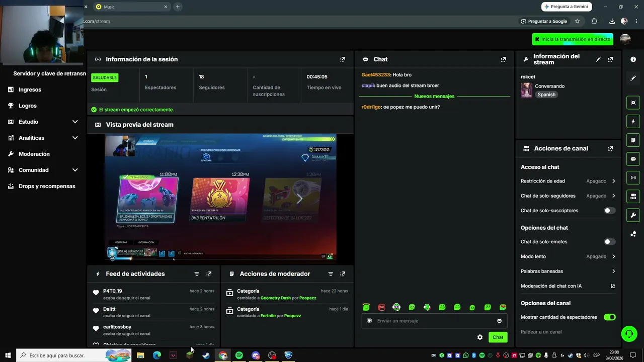Filter the Acciones de moderador list
Viewport: 644px width, 362px height.
[331, 274]
